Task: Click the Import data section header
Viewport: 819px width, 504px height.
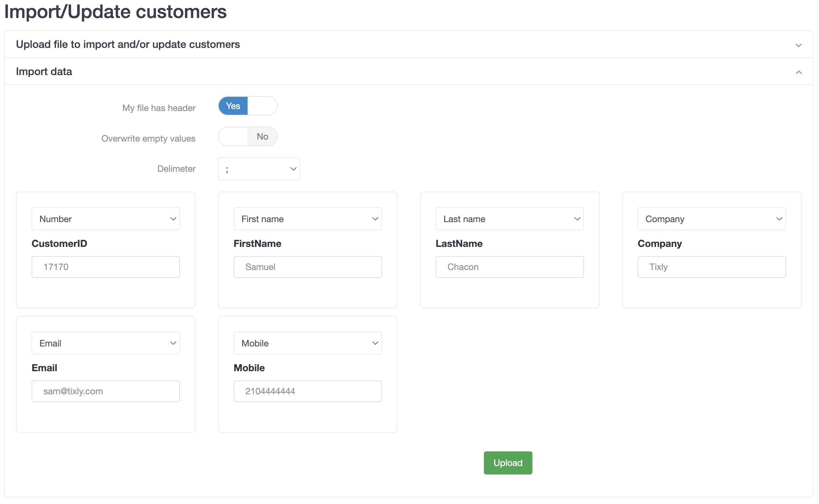Action: click(x=44, y=72)
